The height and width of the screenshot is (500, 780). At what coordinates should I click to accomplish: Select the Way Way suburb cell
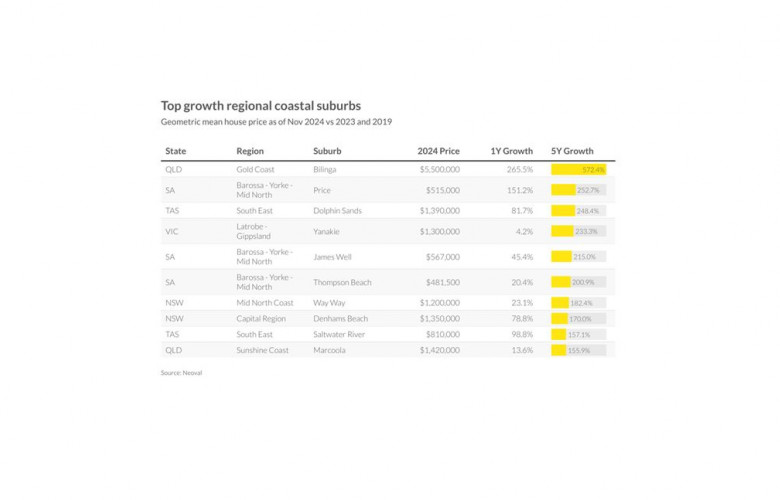(329, 302)
